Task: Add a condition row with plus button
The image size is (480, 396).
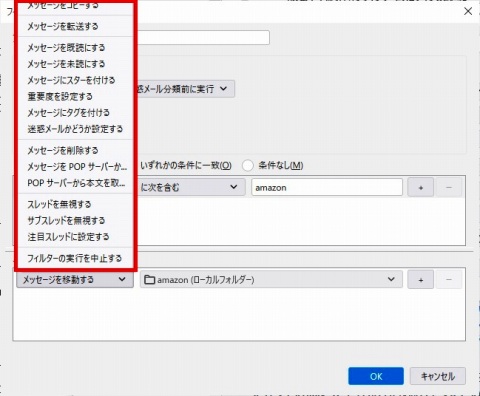Action: tap(421, 187)
